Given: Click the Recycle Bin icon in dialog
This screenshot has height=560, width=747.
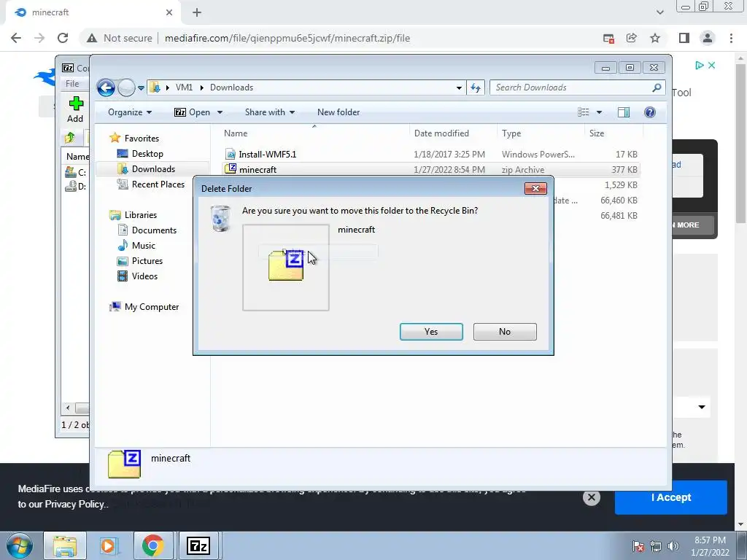Looking at the screenshot, I should pyautogui.click(x=220, y=219).
